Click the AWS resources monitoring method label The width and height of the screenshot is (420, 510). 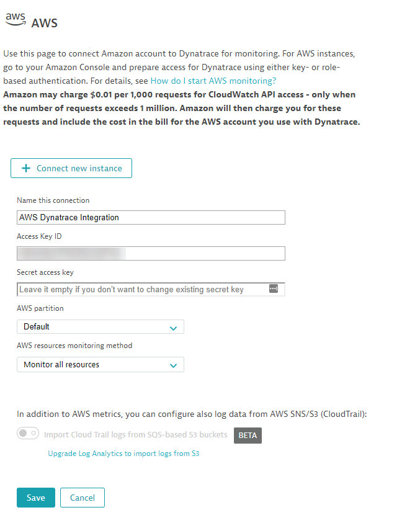pyautogui.click(x=74, y=346)
